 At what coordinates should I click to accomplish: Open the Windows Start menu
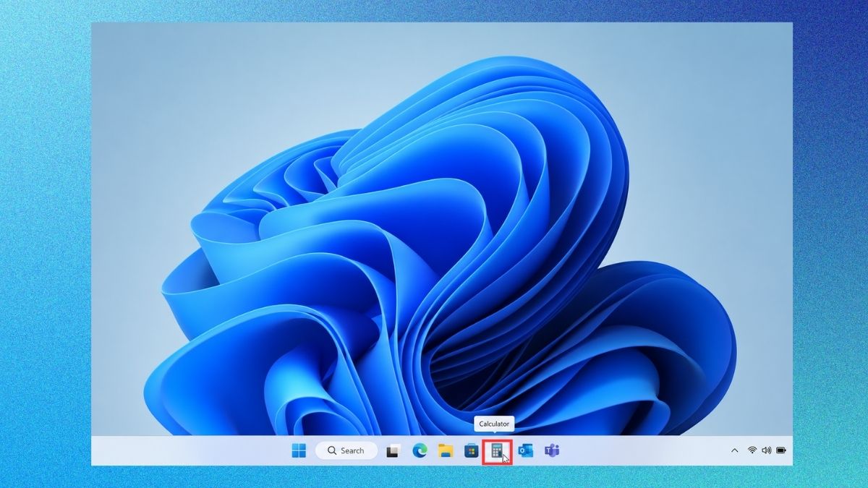(299, 450)
